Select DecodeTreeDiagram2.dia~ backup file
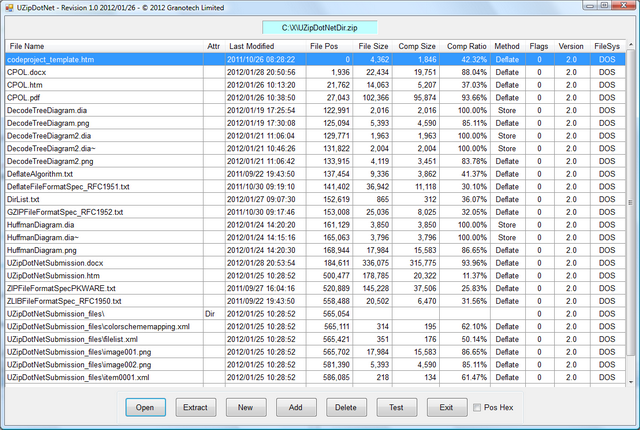Screen dimensions: 640x430 pyautogui.click(x=315, y=149)
